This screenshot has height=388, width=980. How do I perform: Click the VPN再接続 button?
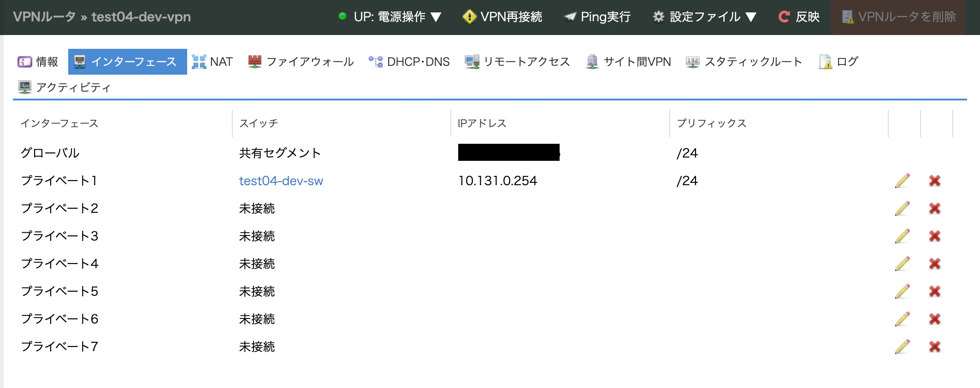point(502,17)
